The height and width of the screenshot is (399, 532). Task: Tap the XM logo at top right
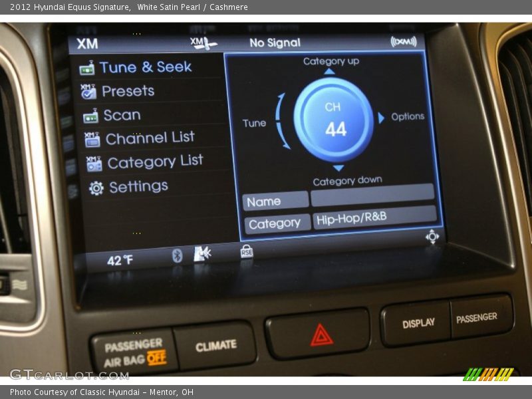[404, 42]
